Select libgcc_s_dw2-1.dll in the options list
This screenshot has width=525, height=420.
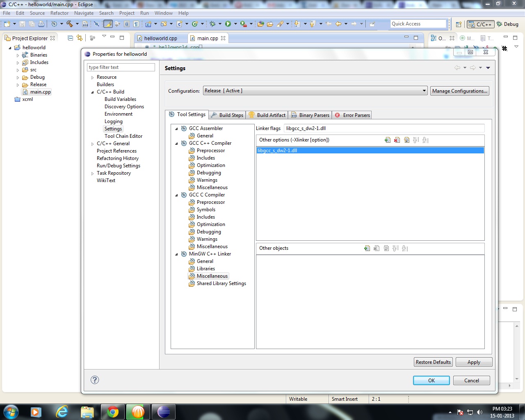pyautogui.click(x=370, y=151)
